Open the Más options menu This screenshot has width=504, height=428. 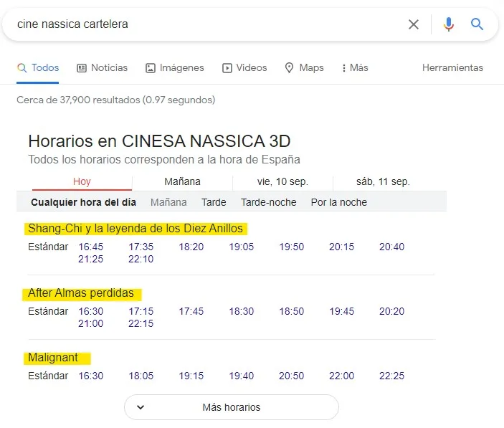point(355,68)
